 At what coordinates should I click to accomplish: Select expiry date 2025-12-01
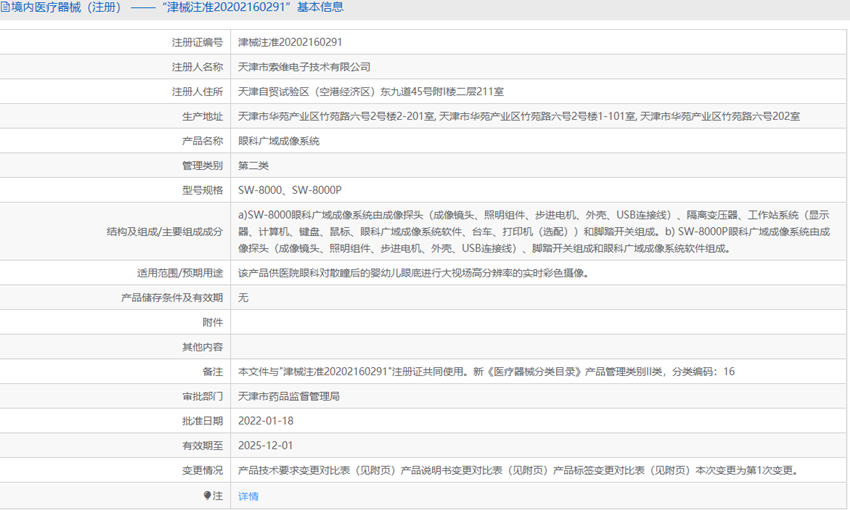click(x=266, y=446)
